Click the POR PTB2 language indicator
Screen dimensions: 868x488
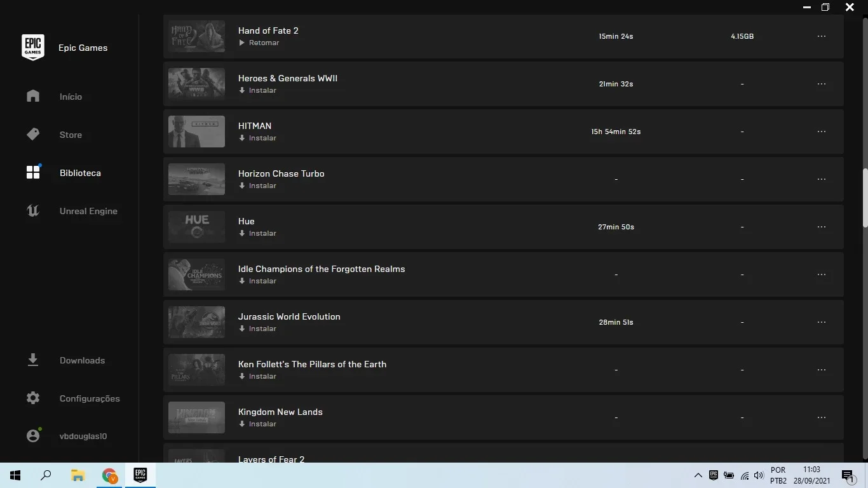click(x=778, y=475)
